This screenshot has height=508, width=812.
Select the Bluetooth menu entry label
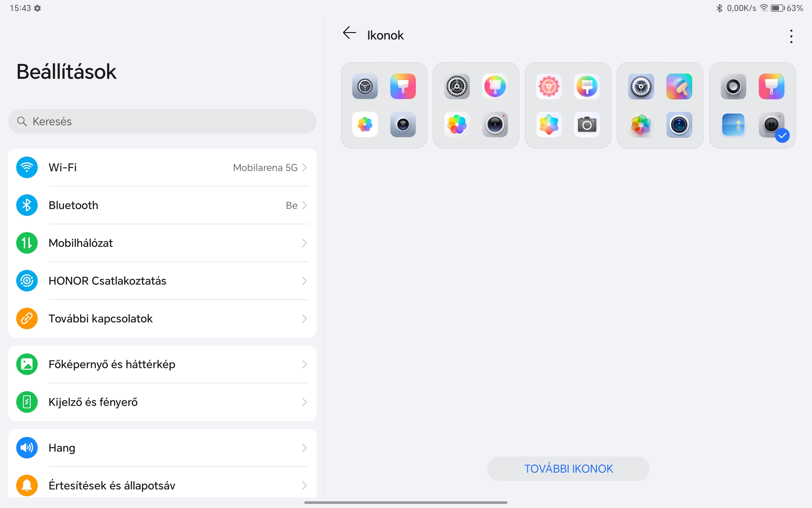pyautogui.click(x=74, y=205)
